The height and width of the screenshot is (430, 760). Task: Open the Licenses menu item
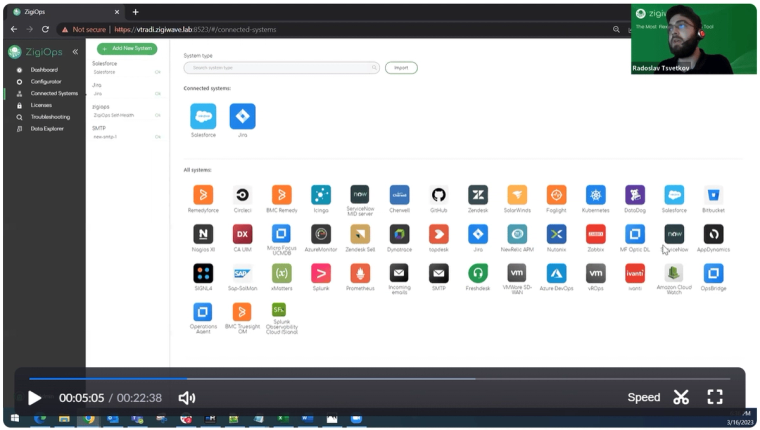41,105
